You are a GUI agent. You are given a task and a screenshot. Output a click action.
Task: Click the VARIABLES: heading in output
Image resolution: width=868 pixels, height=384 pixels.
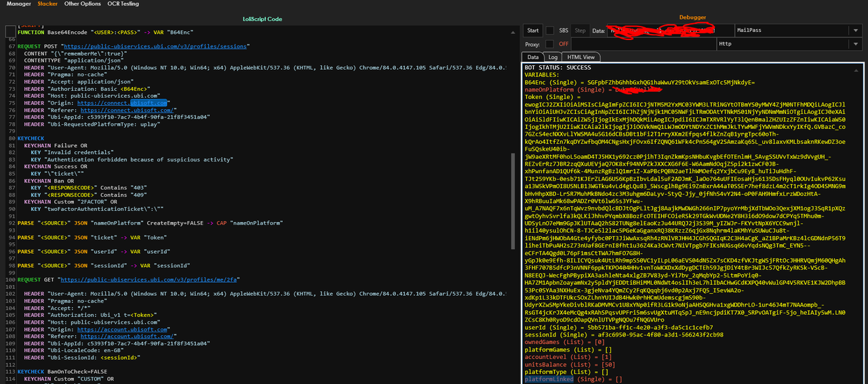[542, 75]
